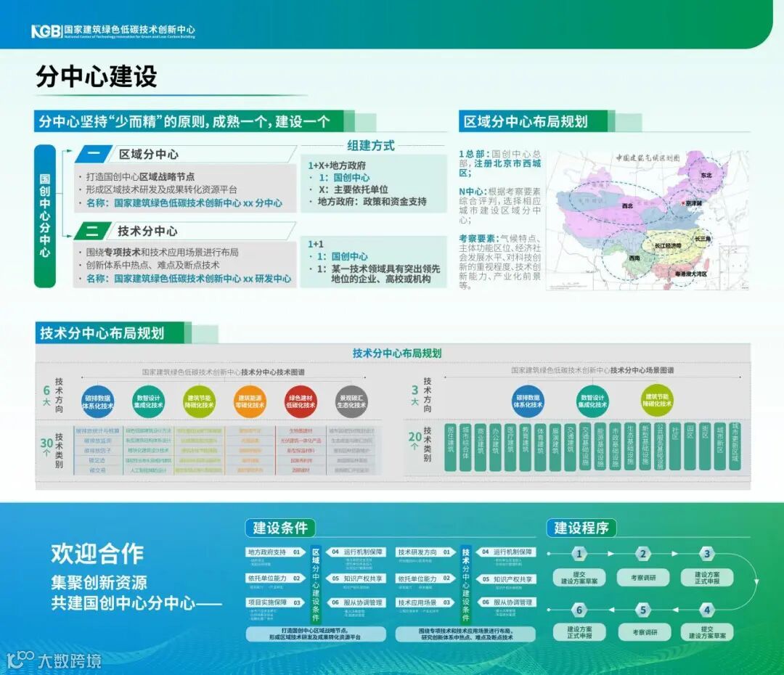Image resolution: width=784 pixels, height=675 pixels.
Task: Click the 地方政府支持 01 condition tag
Action: [x=276, y=552]
